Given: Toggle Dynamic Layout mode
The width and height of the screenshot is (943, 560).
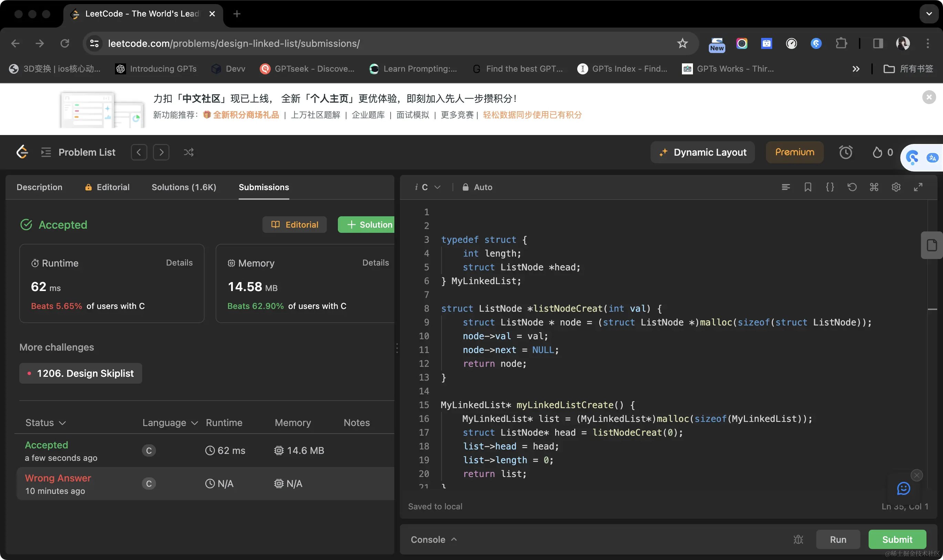Looking at the screenshot, I should 702,153.
